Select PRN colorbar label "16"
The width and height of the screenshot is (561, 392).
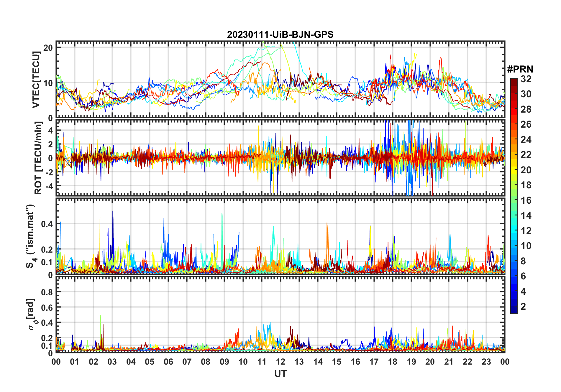(526, 200)
